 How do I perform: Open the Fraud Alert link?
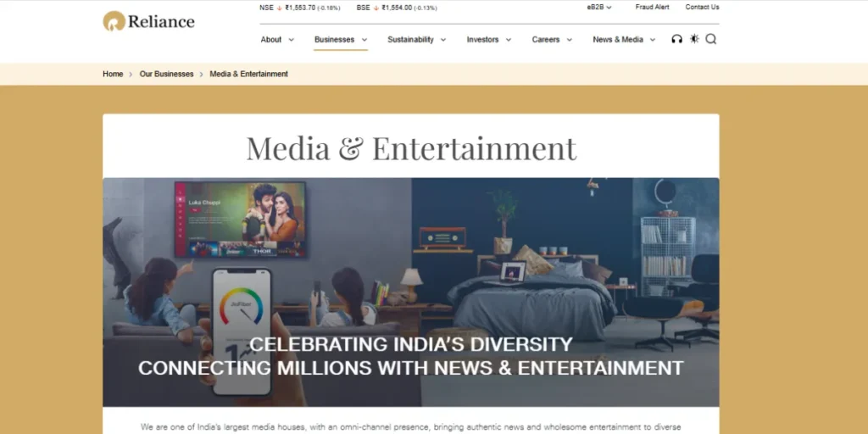(x=652, y=7)
